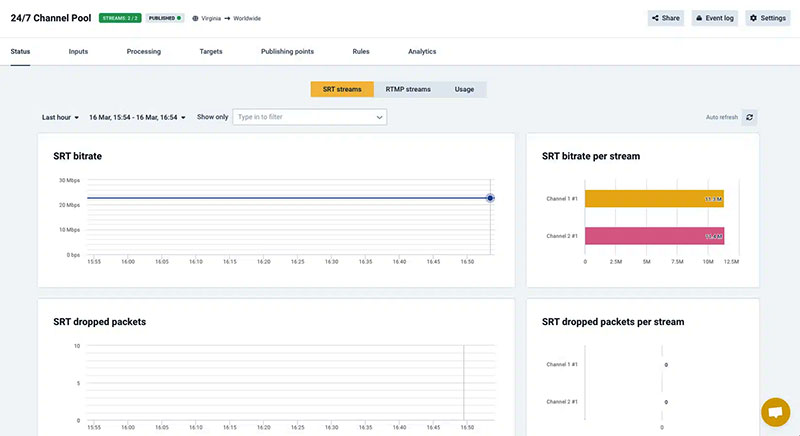
Task: Click the SRT bitrate chart endpoint marker
Action: coord(490,198)
